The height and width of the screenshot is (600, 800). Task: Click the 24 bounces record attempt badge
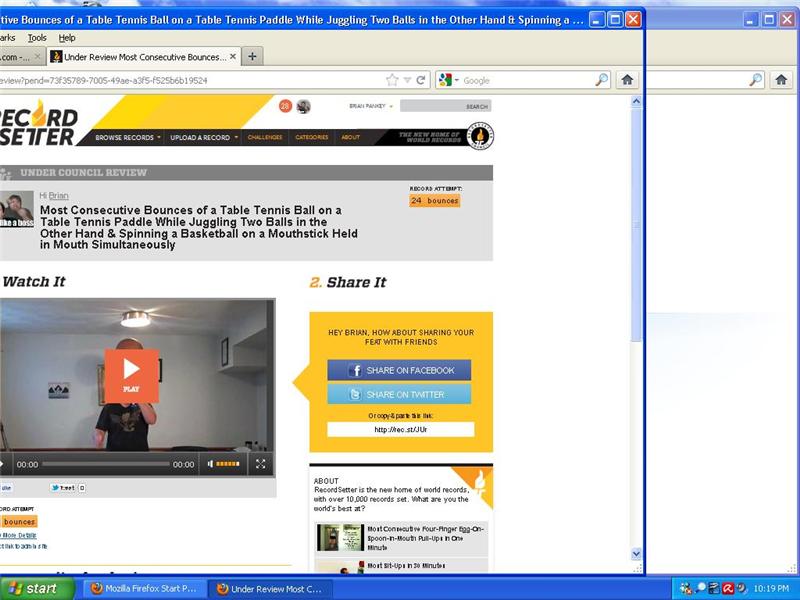pos(435,201)
